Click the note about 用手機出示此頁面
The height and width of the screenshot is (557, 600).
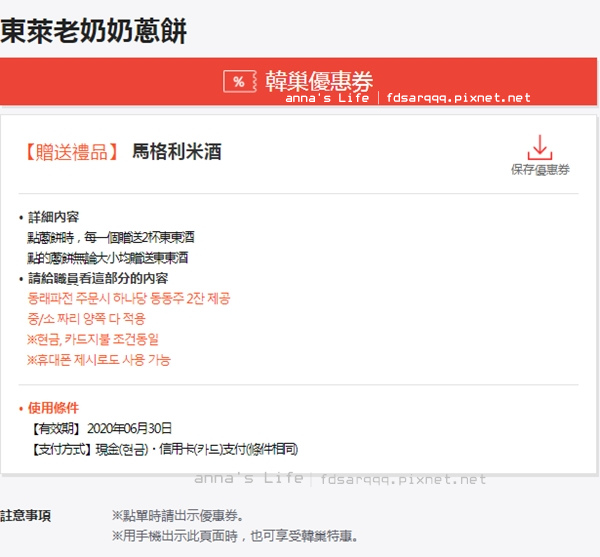click(x=235, y=536)
